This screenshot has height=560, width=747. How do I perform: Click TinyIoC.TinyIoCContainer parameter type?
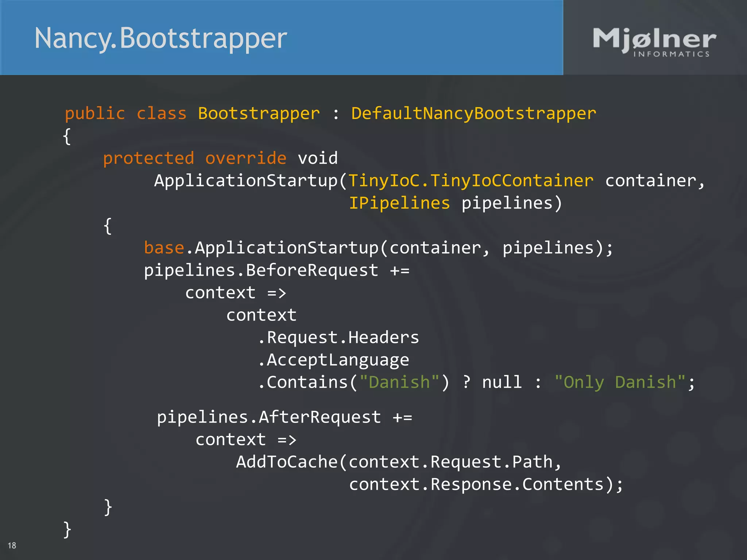pyautogui.click(x=471, y=181)
